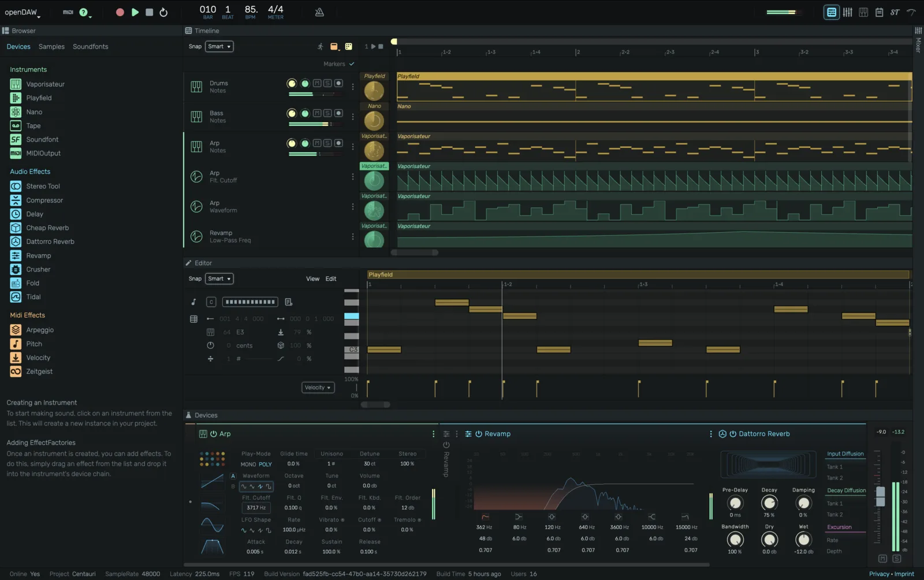The width and height of the screenshot is (924, 580).
Task: Open the Imprint link
Action: 904,574
